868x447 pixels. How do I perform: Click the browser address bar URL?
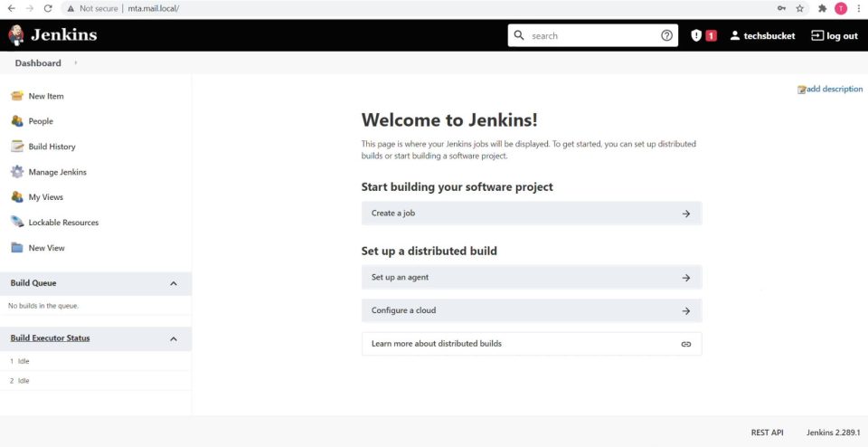pos(154,8)
